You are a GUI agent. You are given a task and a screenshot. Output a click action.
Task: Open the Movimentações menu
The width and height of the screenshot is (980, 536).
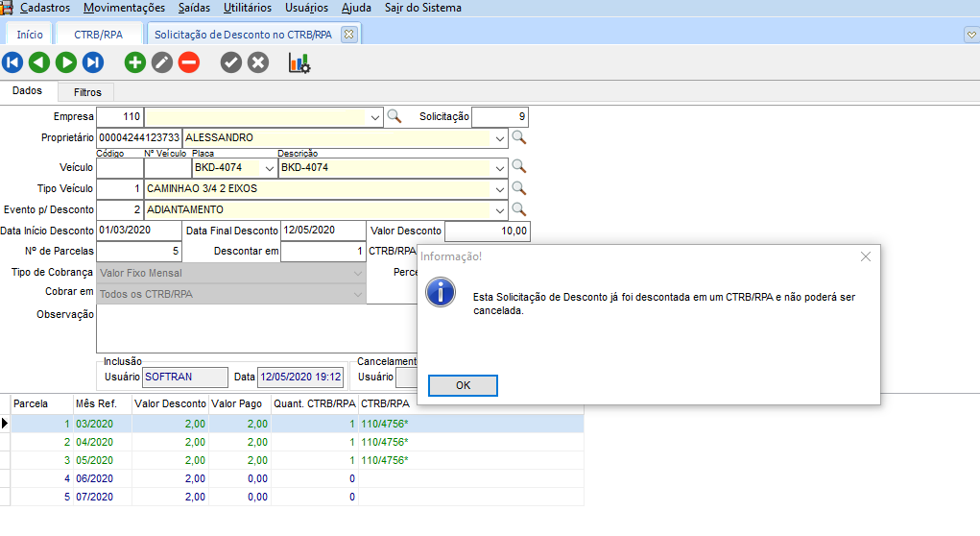click(x=124, y=8)
